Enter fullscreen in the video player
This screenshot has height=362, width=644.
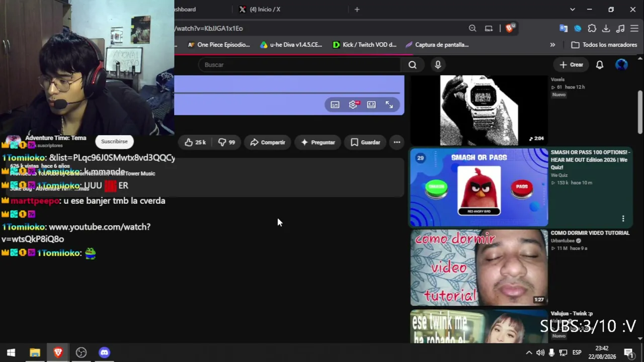[x=389, y=105]
